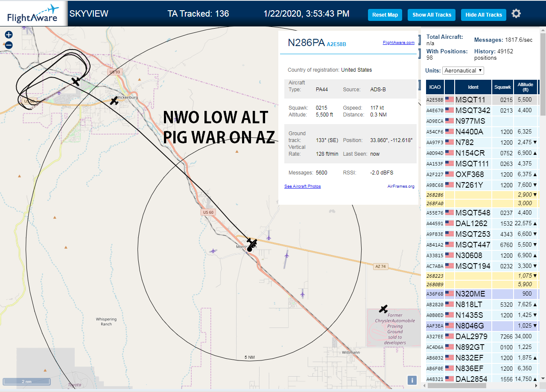
Task: Select the N892GT aircraft row
Action: point(482,347)
